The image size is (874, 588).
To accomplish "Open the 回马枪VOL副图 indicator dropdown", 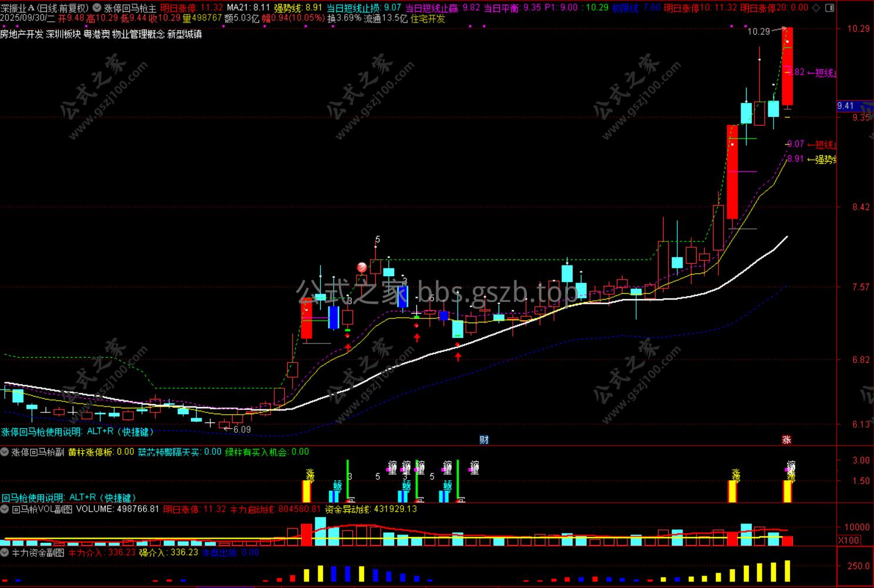I will point(5,509).
